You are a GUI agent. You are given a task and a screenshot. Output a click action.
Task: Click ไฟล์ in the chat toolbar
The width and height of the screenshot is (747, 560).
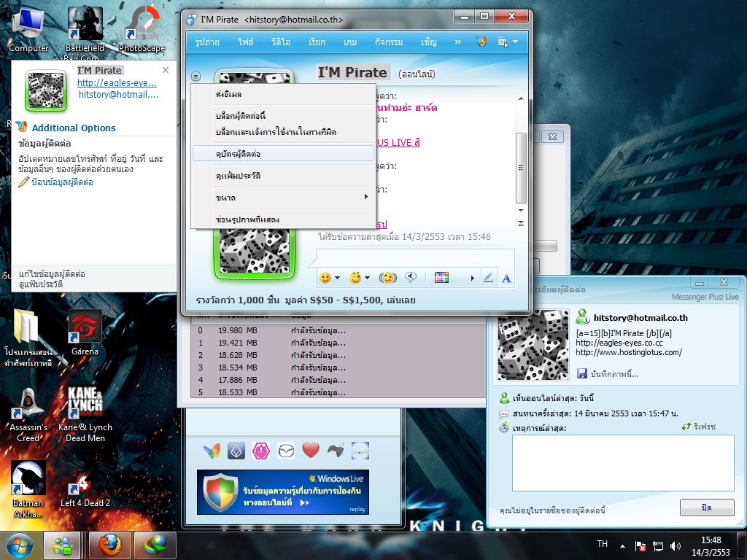(x=246, y=42)
